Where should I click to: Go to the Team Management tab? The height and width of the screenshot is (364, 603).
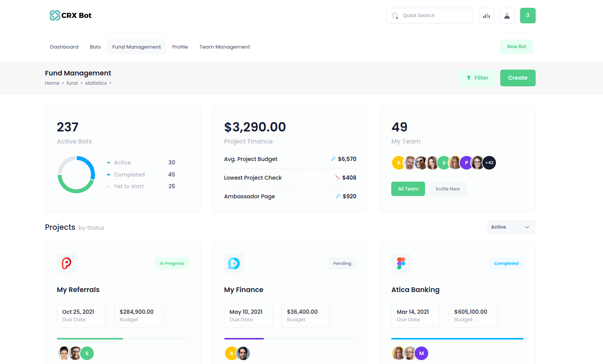pos(225,47)
